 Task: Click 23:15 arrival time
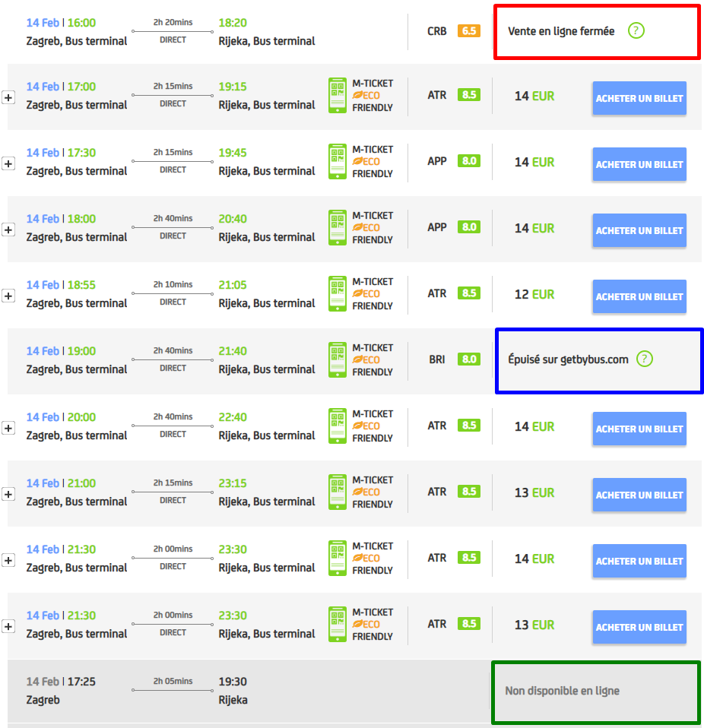[x=233, y=483]
